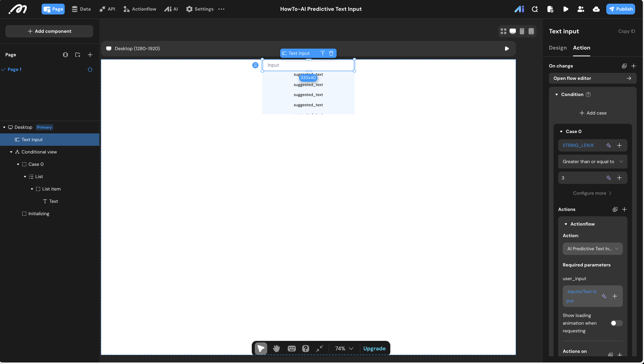Click the Publish button
The image size is (644, 364).
tap(620, 9)
